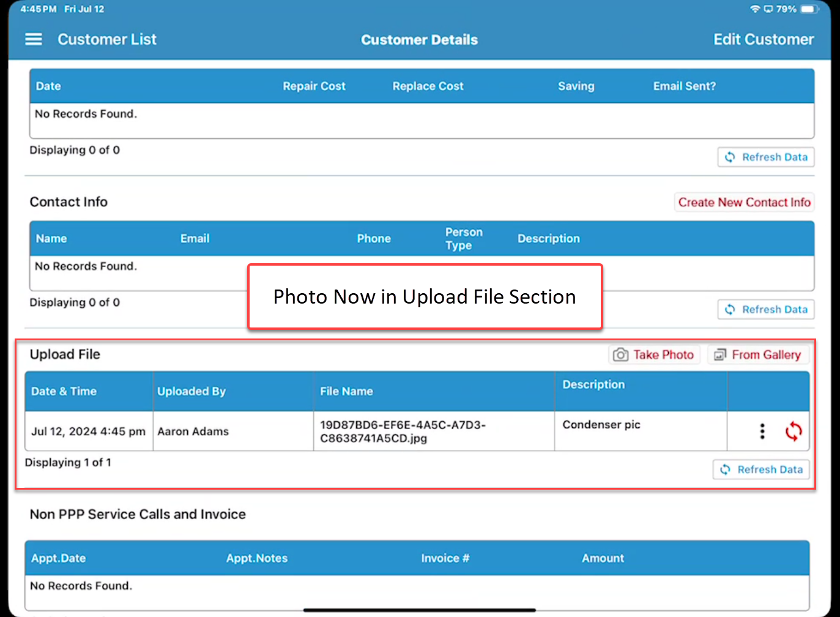Refresh Data under Contact Info table
The height and width of the screenshot is (617, 840).
point(766,310)
